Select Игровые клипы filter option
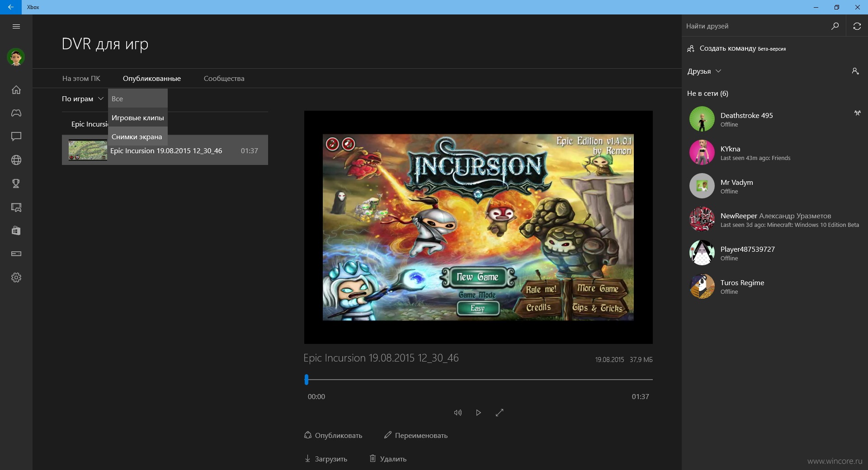868x470 pixels. pos(137,117)
